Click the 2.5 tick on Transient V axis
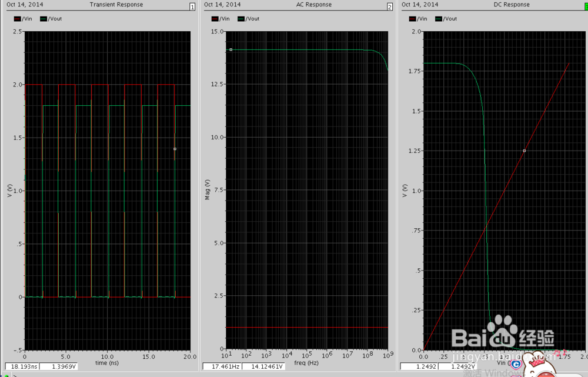 [x=17, y=32]
